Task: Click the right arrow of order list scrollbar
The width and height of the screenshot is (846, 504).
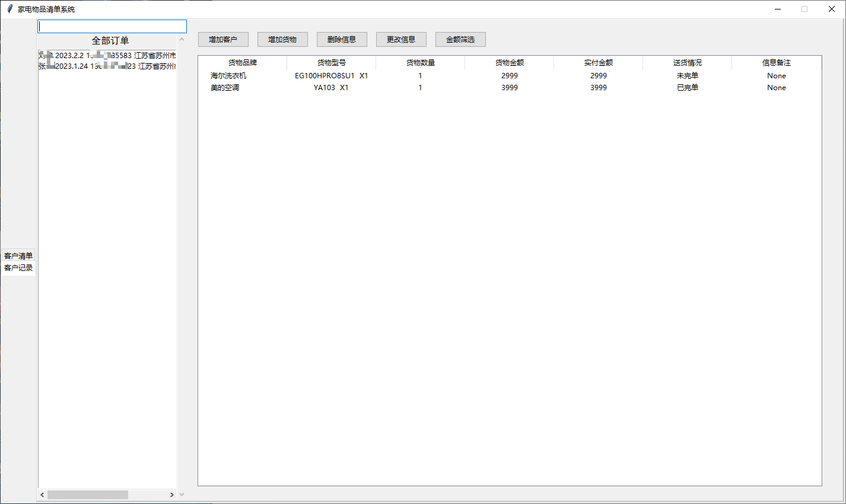Action: click(x=172, y=495)
